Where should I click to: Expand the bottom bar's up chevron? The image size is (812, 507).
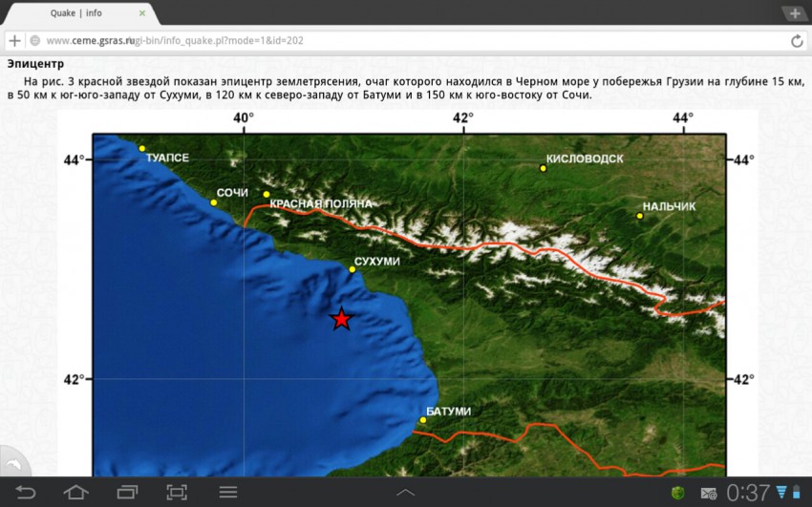(x=406, y=493)
